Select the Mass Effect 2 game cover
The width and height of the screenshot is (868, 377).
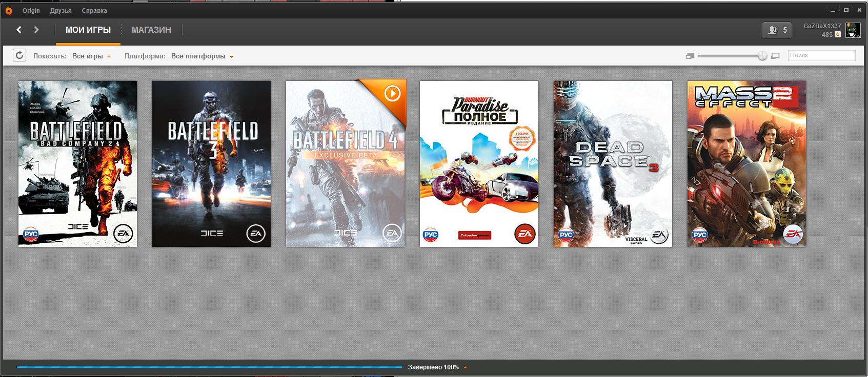[x=747, y=164]
